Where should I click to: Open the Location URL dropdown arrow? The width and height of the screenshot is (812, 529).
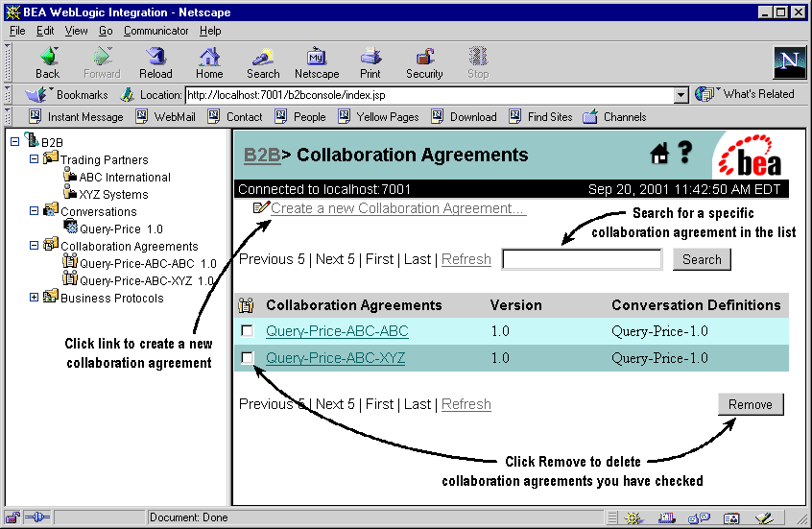[x=681, y=95]
